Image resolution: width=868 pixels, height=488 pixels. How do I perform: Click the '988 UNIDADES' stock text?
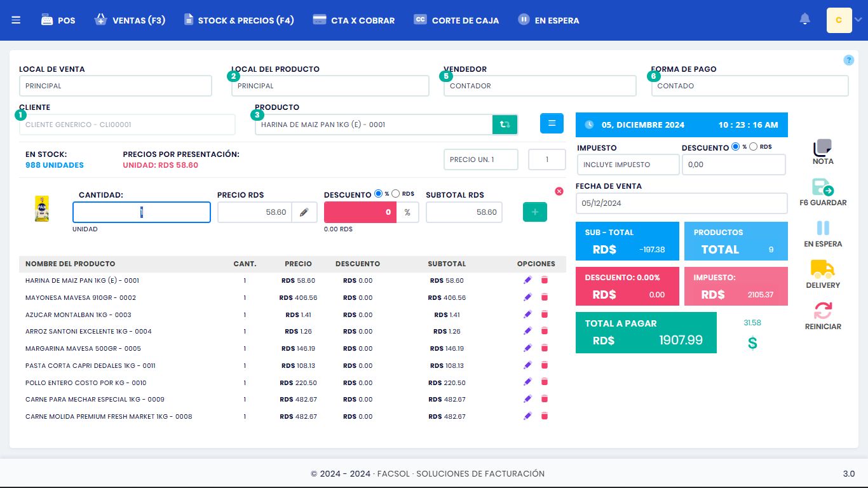coord(55,165)
